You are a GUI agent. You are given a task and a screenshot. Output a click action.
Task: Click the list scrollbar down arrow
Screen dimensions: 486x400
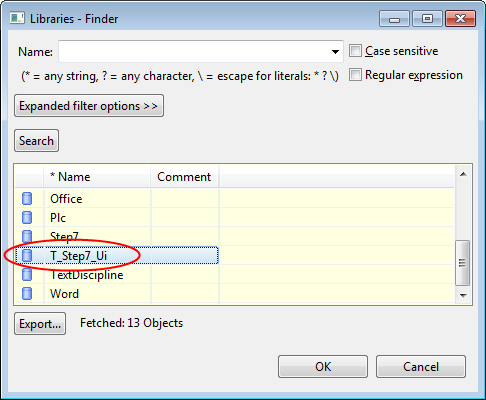463,295
